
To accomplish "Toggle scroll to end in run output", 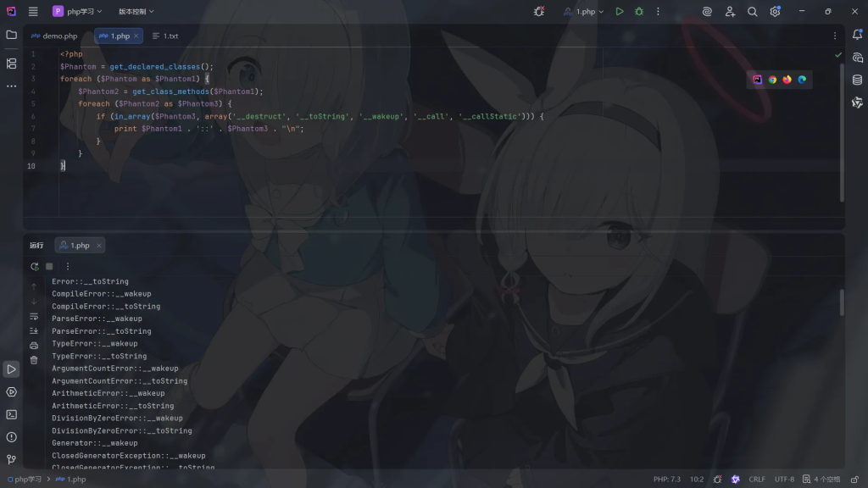I will tap(34, 330).
